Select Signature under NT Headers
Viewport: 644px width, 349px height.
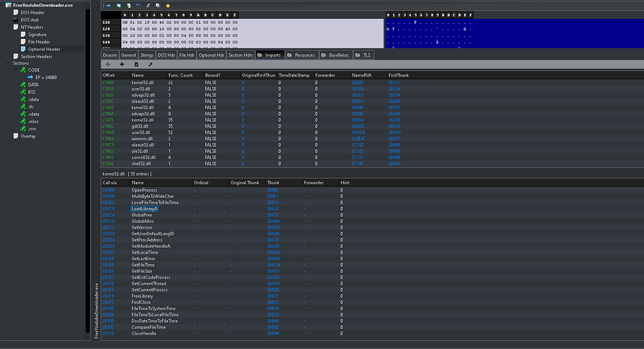pos(37,35)
